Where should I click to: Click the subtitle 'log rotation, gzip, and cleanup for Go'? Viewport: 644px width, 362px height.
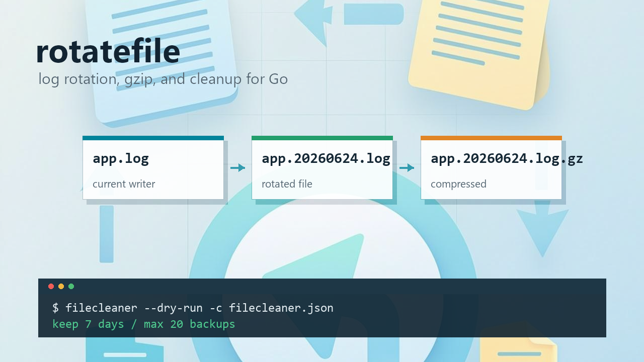[163, 79]
